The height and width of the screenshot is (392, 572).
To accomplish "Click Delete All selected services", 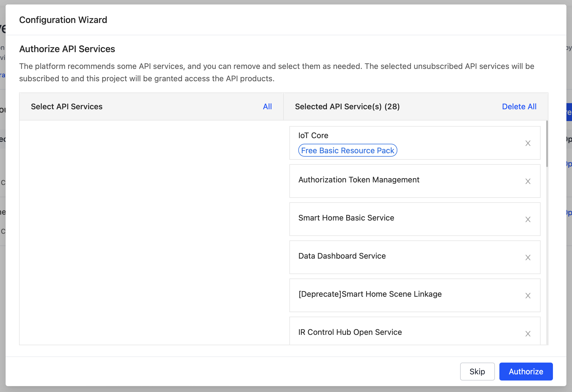I will tap(519, 106).
